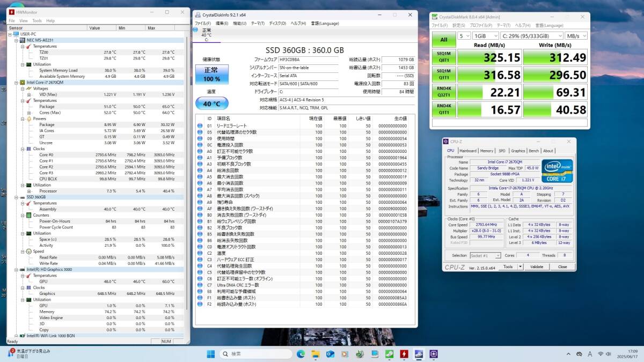Viewport: 644px width, 362px height.
Task: Open the test size dropdown showing 1GiB
Action: tap(485, 36)
